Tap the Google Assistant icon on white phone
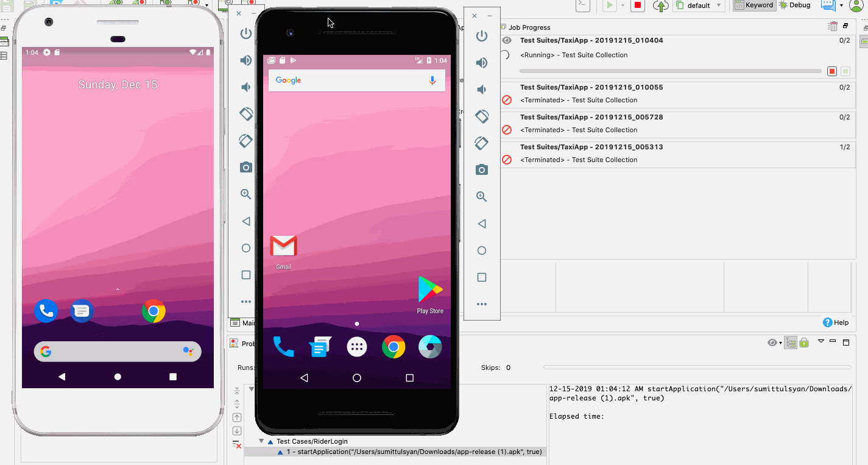Image resolution: width=868 pixels, height=465 pixels. tap(188, 352)
